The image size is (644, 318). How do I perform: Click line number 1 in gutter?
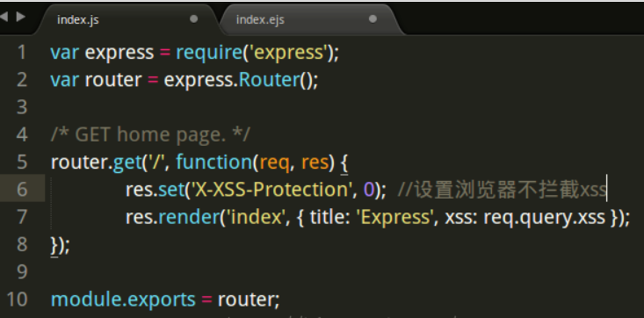(22, 53)
